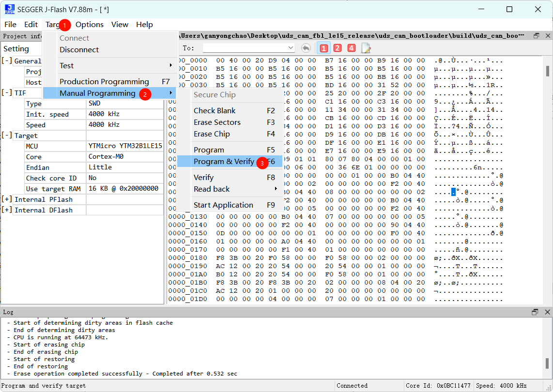The height and width of the screenshot is (392, 553).
Task: Select Program & Verify entry
Action: point(230,162)
